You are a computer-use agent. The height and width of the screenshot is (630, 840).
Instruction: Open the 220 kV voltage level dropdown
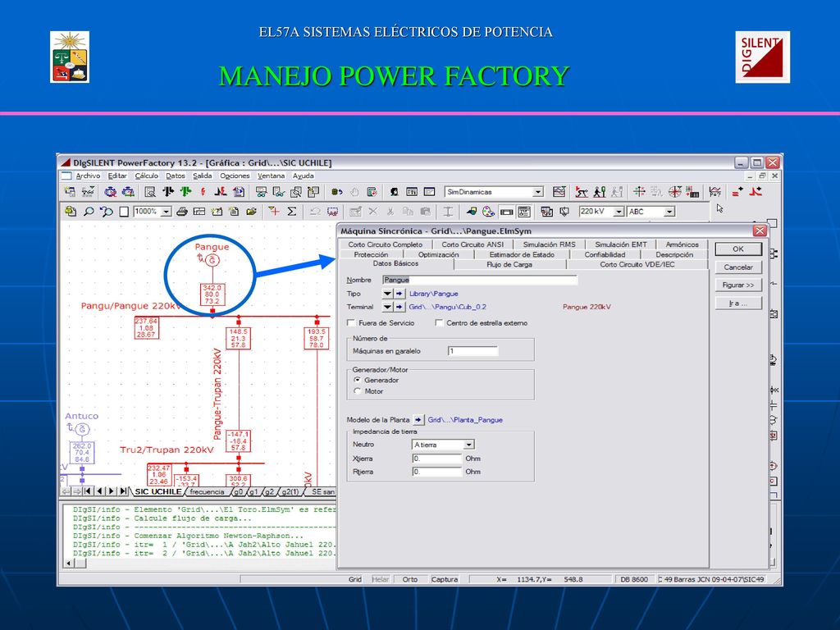coord(619,212)
